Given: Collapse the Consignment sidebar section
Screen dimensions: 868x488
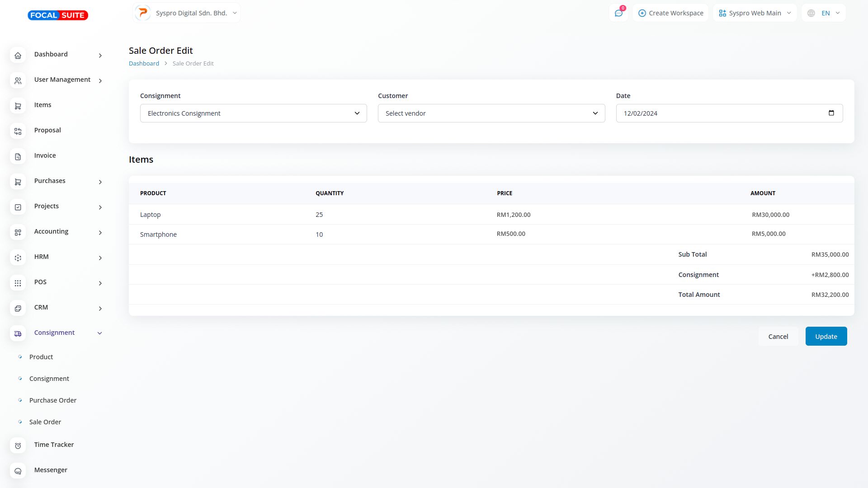Looking at the screenshot, I should [x=100, y=333].
